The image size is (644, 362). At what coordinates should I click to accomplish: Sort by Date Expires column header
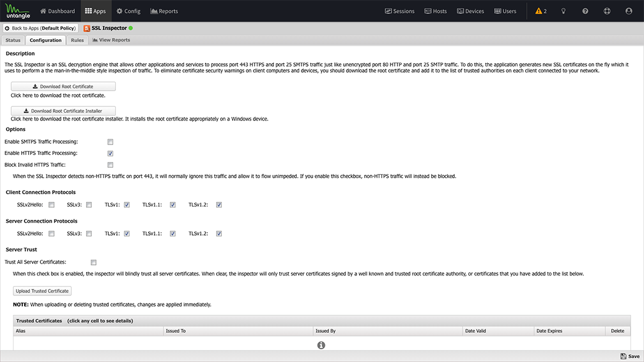(x=570, y=331)
